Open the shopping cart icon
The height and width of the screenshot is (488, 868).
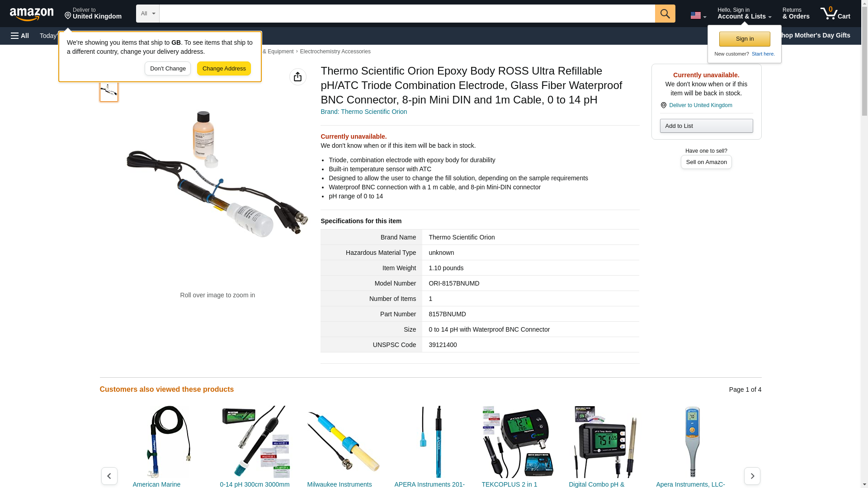835,14
